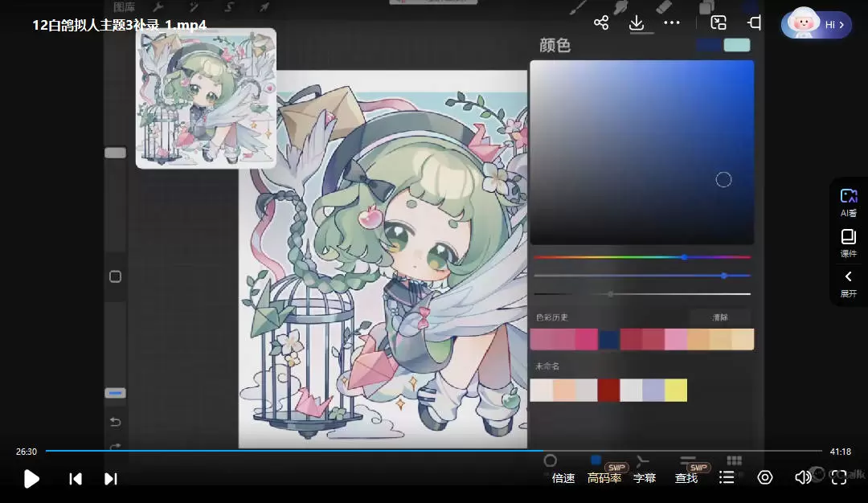Expand the 展开 side panel
The image size is (868, 503).
849,283
